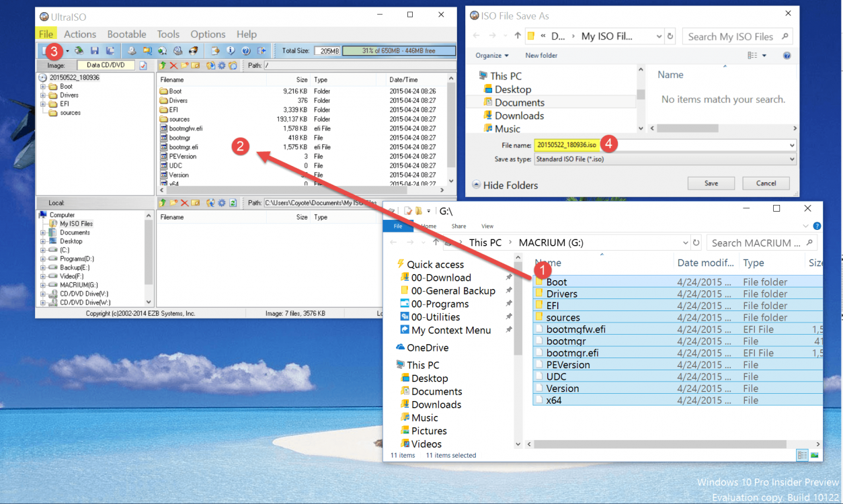Click the 31% of 650MB capacity bar
This screenshot has height=504, width=843.
(x=399, y=50)
